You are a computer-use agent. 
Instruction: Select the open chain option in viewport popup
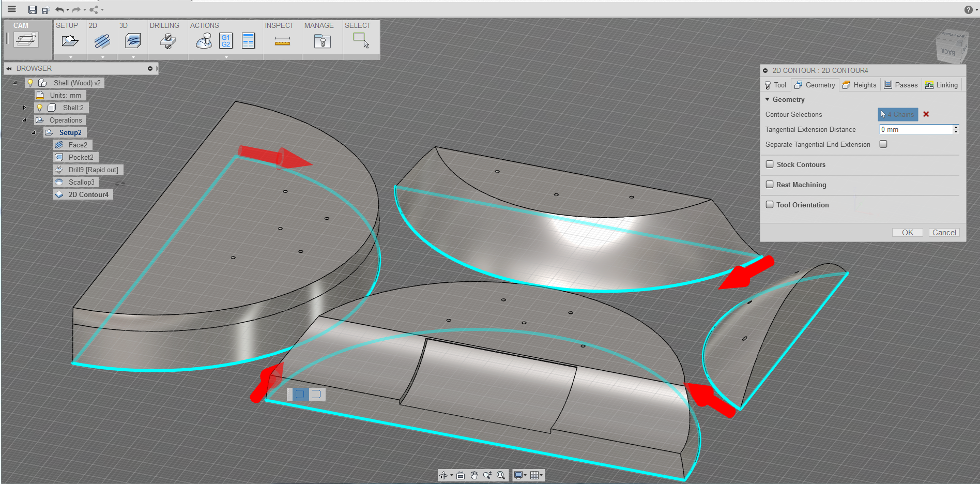pyautogui.click(x=316, y=394)
